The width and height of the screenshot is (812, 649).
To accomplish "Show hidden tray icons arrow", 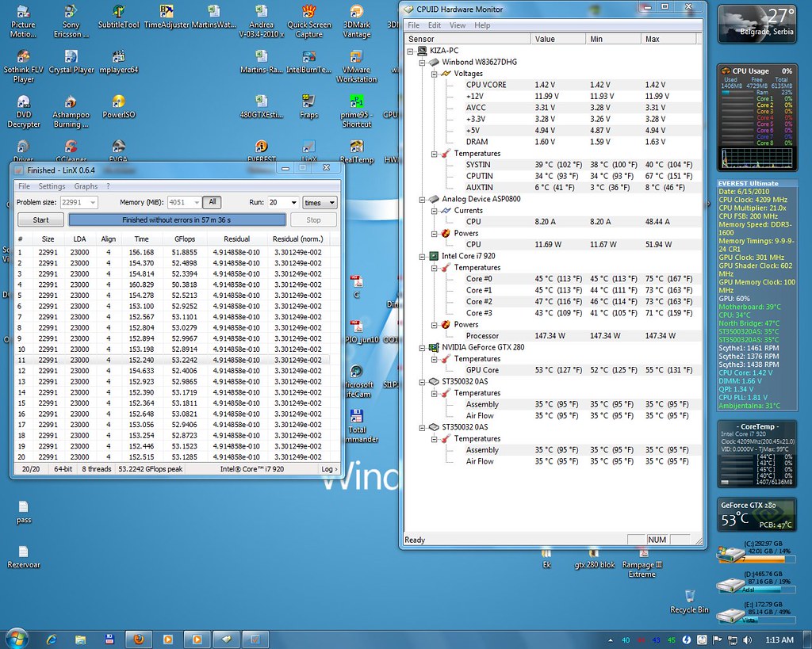I will coord(611,640).
